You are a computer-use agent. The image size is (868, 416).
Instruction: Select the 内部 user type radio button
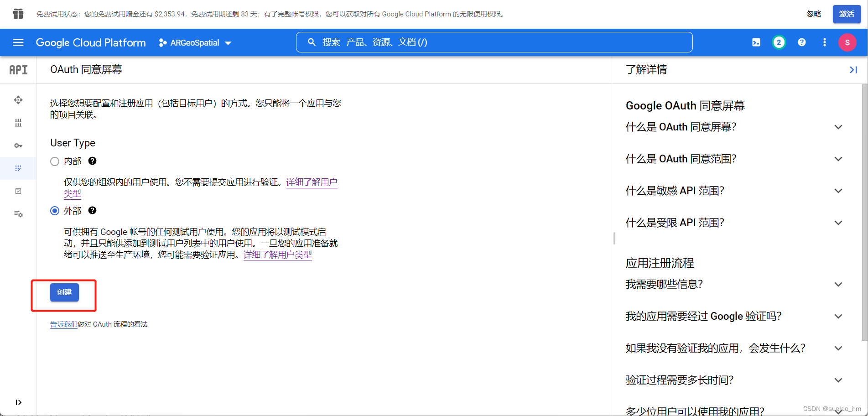pos(55,161)
